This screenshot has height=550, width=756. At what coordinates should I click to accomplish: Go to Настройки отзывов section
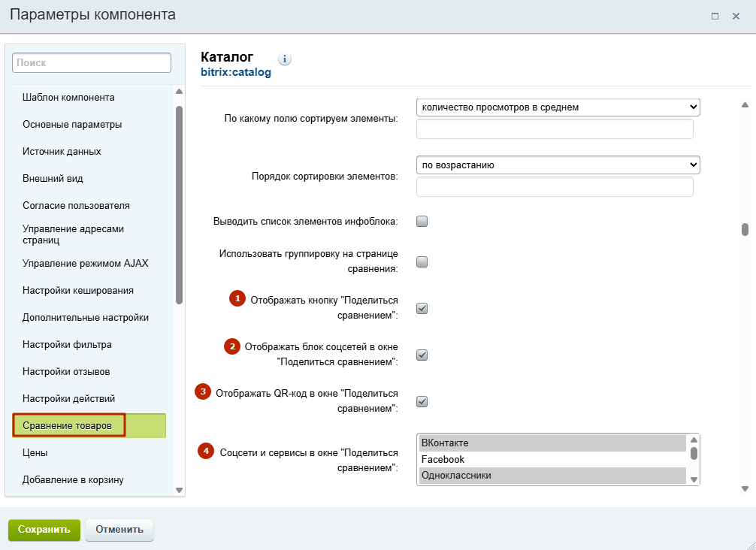coord(66,372)
